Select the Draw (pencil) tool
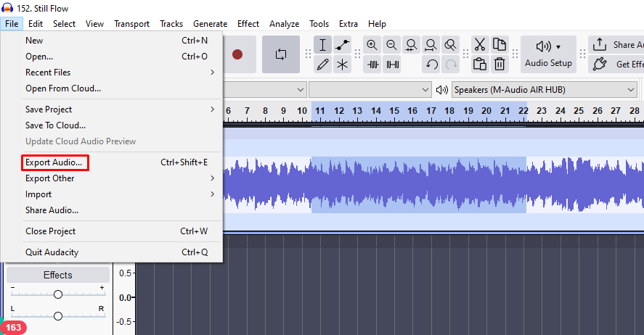The image size is (644, 335). coord(323,65)
